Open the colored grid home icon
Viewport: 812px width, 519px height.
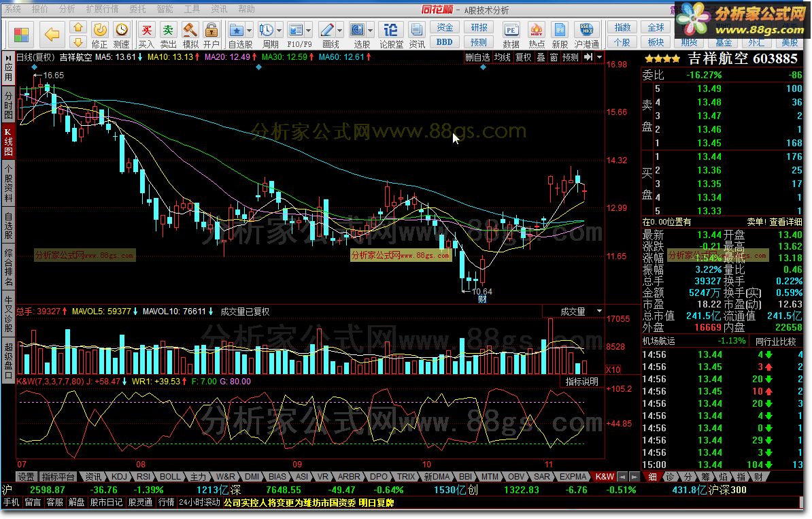(21, 35)
